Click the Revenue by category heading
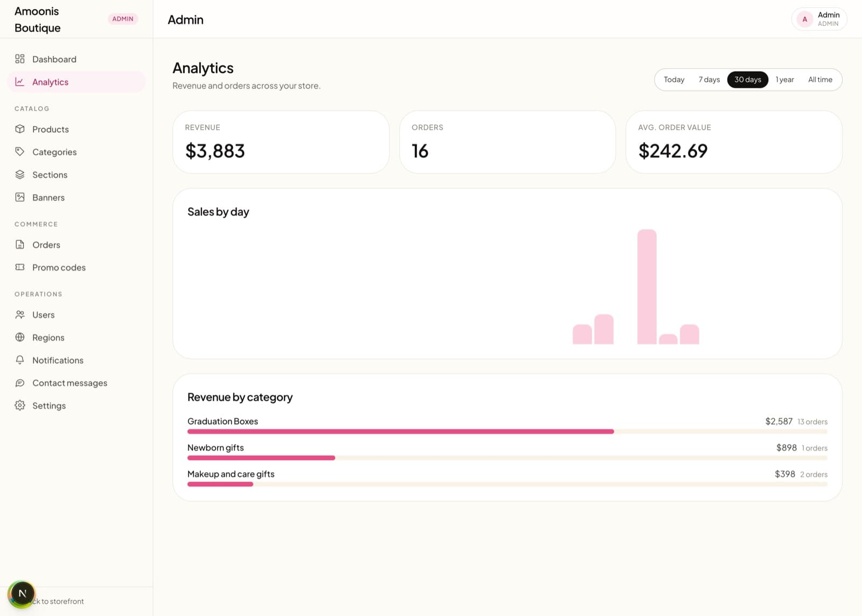This screenshot has height=616, width=862. point(240,397)
